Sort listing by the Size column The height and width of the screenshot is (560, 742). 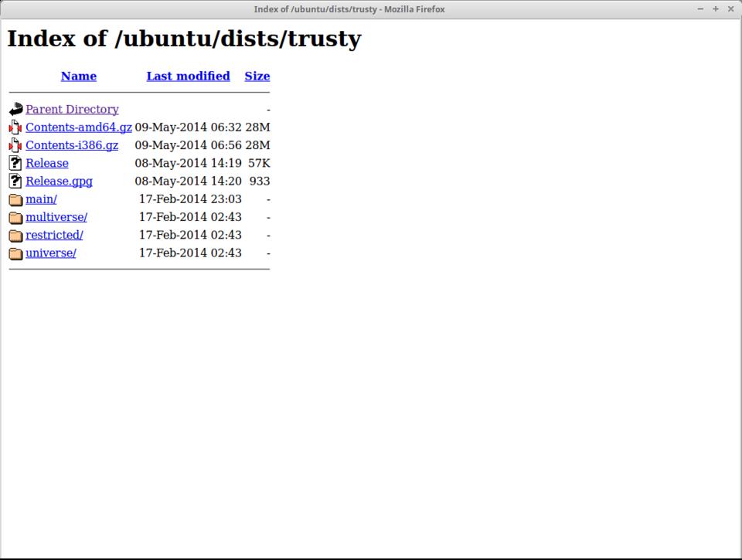[x=257, y=76]
